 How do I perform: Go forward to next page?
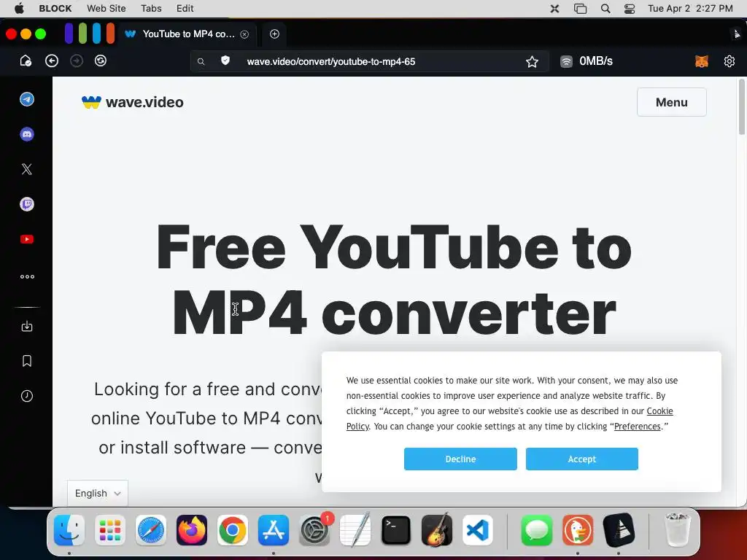[76, 61]
